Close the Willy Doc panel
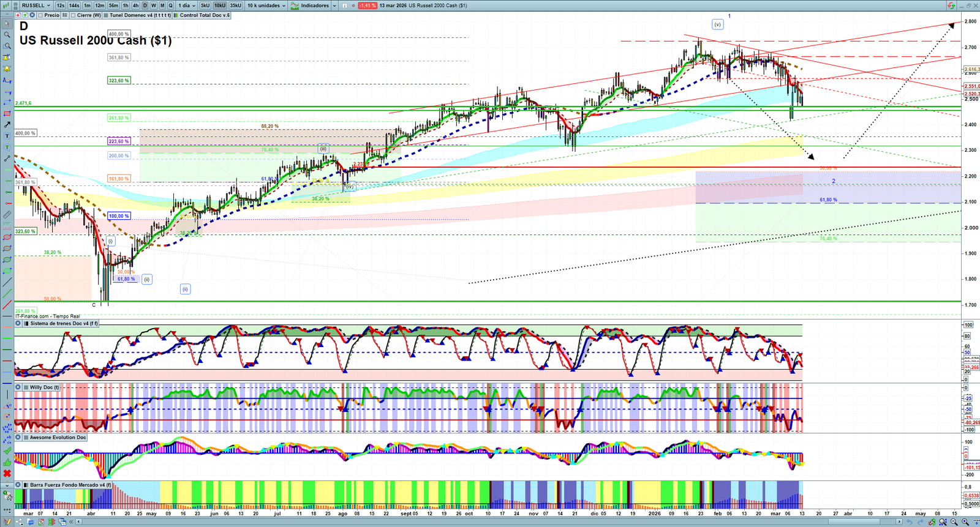Screen dimensions: 980x527 [x=18, y=387]
